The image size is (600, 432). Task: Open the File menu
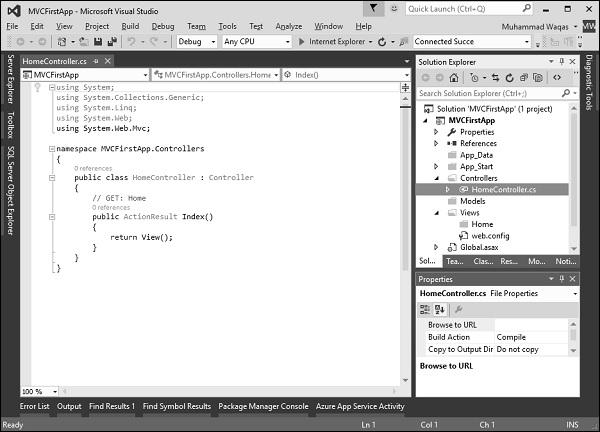pyautogui.click(x=12, y=26)
